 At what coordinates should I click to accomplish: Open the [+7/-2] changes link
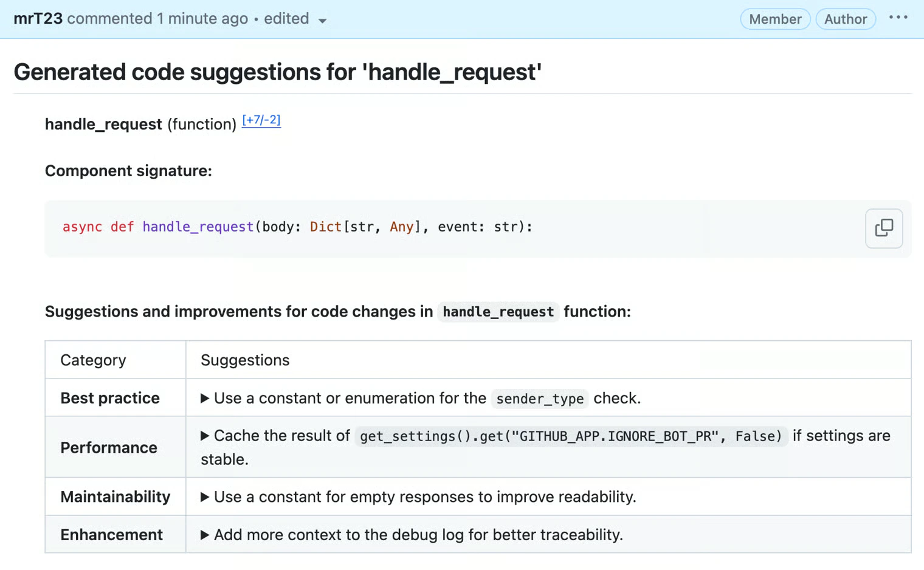coord(261,120)
